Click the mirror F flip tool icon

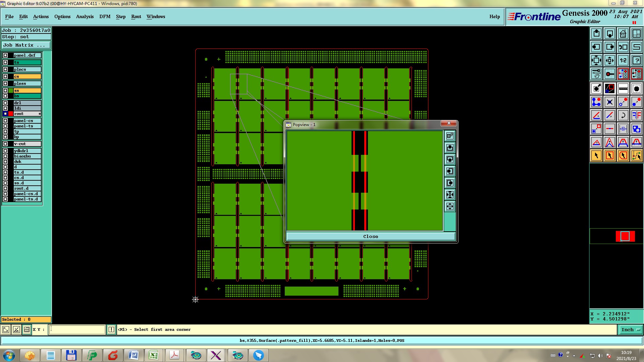point(636,115)
